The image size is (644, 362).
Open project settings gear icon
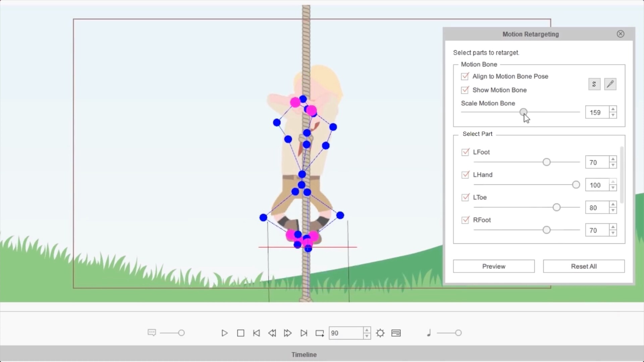tap(380, 333)
